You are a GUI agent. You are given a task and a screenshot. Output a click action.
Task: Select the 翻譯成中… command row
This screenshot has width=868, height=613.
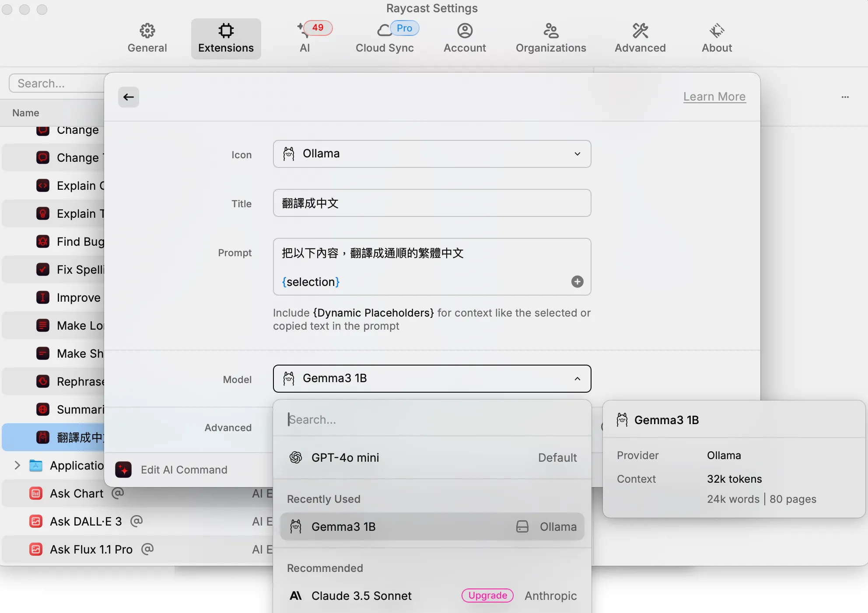tap(53, 437)
